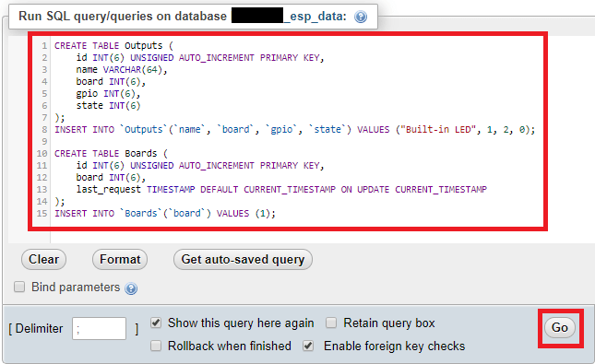Click the 'name VARCHAR(64),' line
The width and height of the screenshot is (595, 364).
[x=122, y=70]
